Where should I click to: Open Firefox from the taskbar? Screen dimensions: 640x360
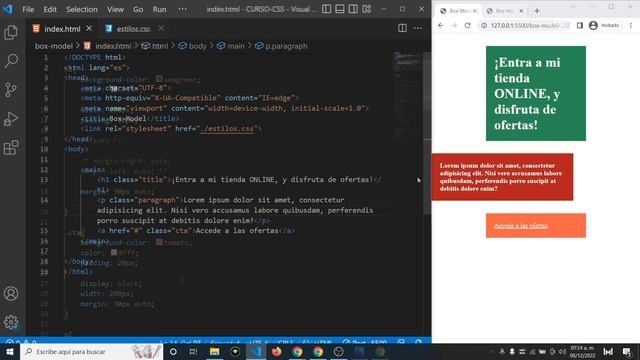(276, 351)
